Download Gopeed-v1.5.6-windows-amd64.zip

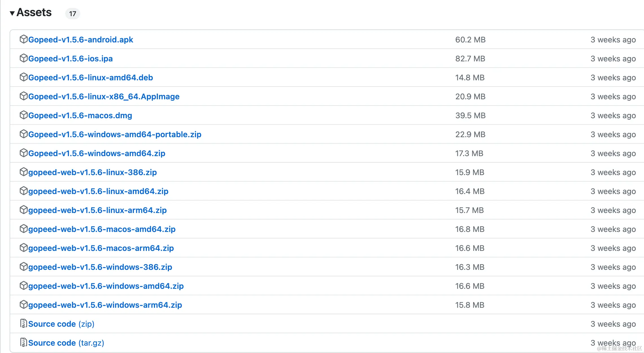97,153
